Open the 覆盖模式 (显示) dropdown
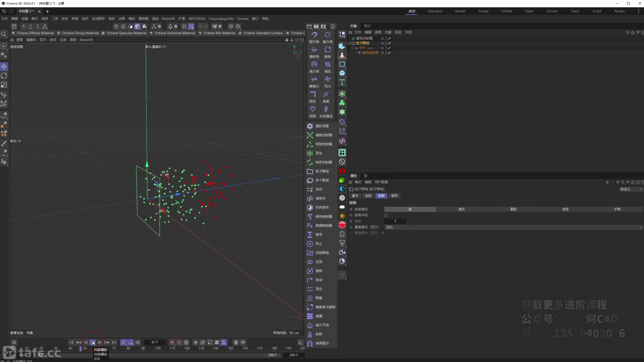This screenshot has width=644, height=362. pos(513,227)
